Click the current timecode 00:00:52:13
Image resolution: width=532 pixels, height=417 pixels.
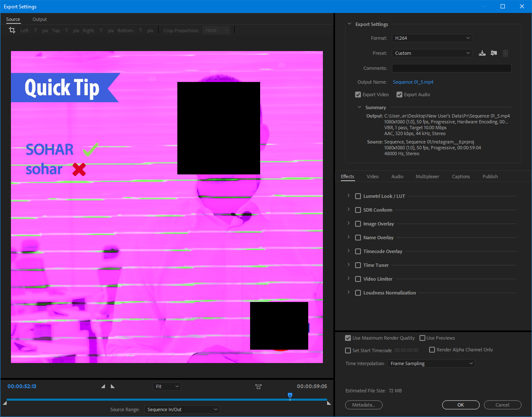(x=22, y=386)
